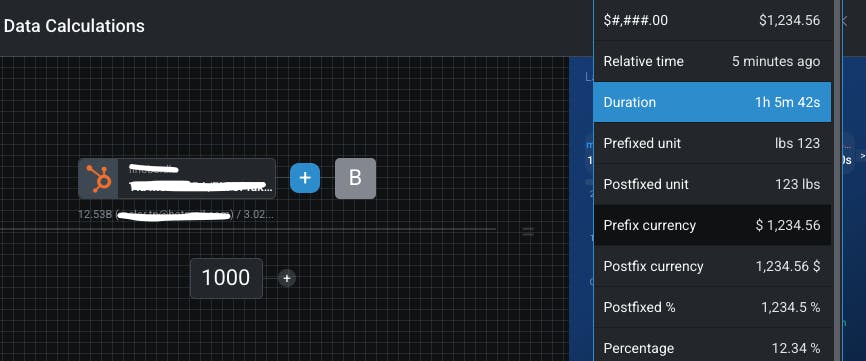Screen dimensions: 866x361
Task: Pick the highlighted Duration format
Action: [x=712, y=102]
